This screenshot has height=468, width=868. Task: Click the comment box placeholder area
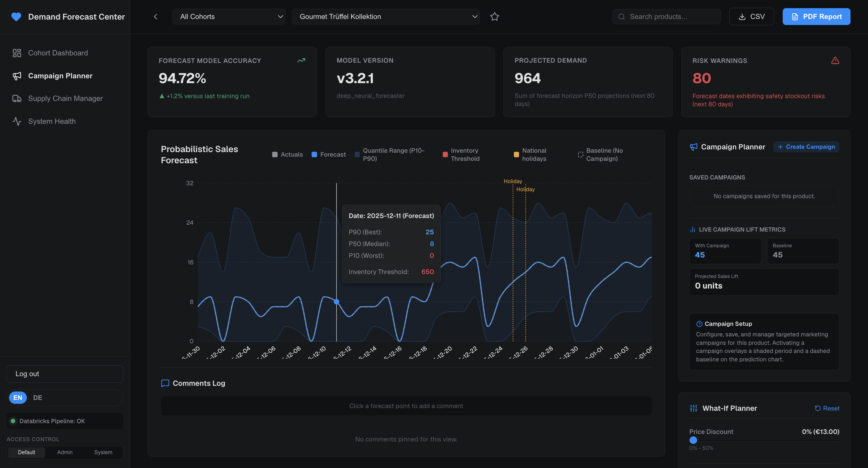click(x=406, y=406)
